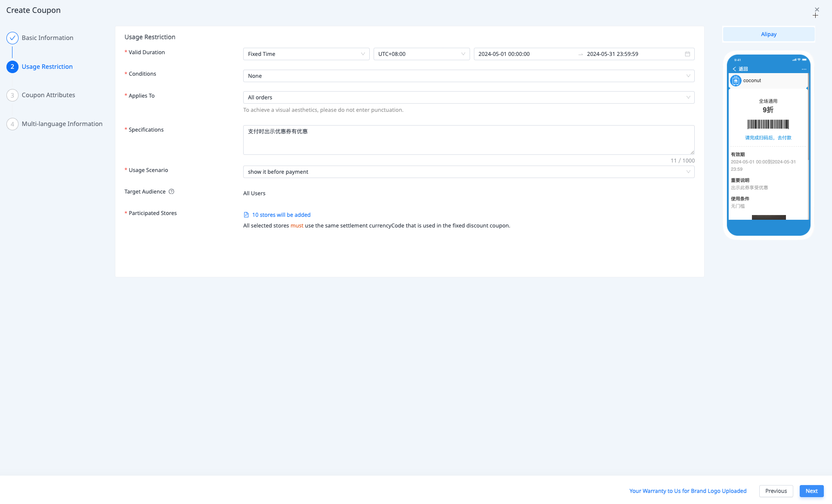Open the 10 stores will be added link

click(281, 215)
